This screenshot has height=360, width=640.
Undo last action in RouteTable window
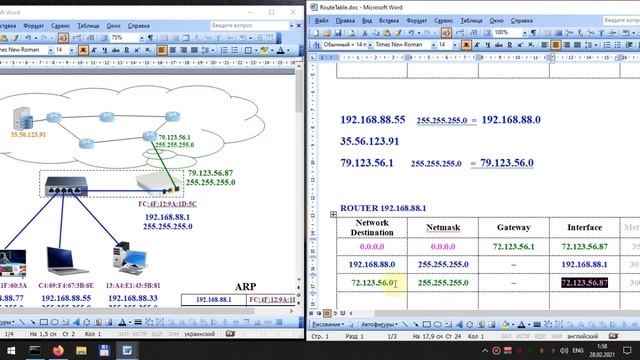[411, 33]
